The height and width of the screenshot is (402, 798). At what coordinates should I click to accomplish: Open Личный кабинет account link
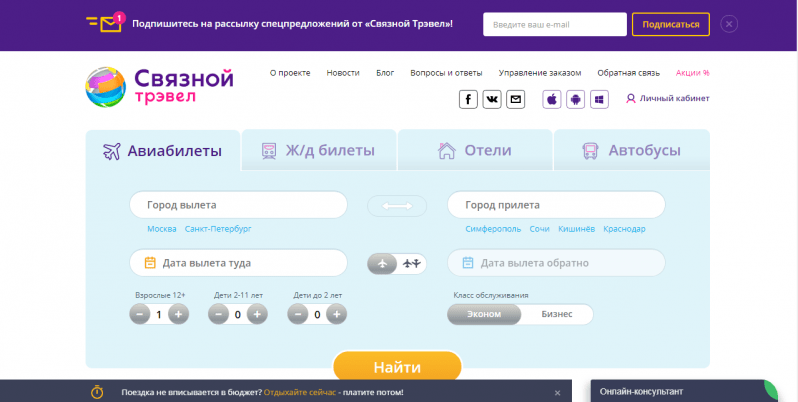coord(668,99)
